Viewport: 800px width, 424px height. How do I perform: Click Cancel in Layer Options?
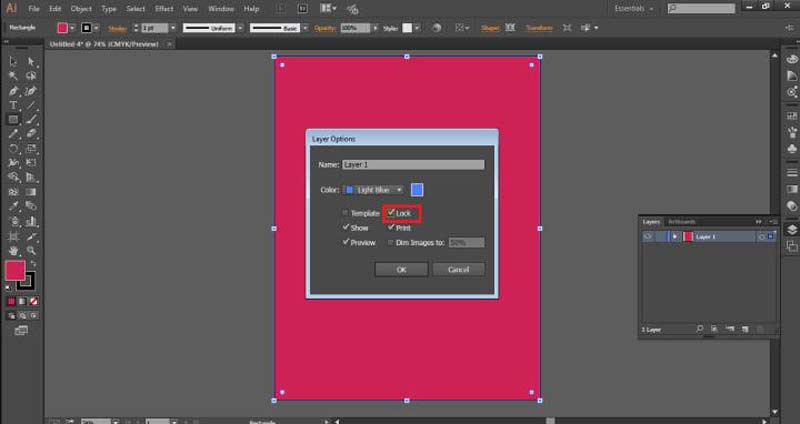click(x=458, y=269)
